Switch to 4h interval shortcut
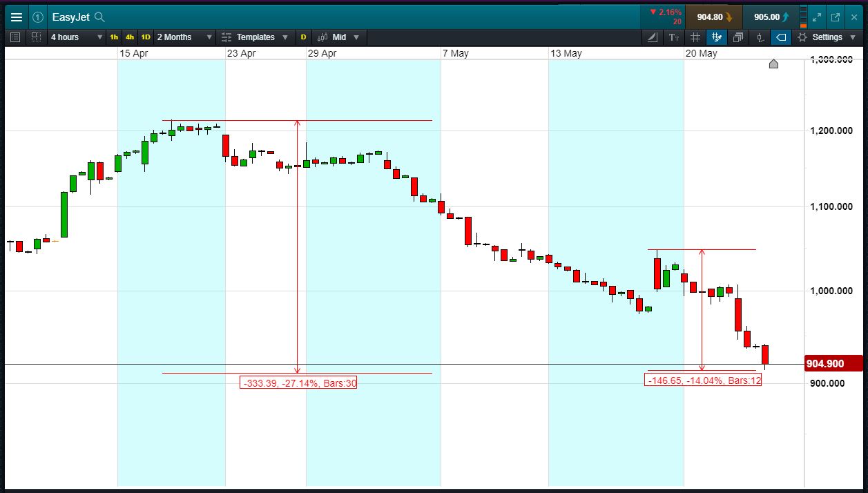868x493 pixels. pyautogui.click(x=130, y=37)
